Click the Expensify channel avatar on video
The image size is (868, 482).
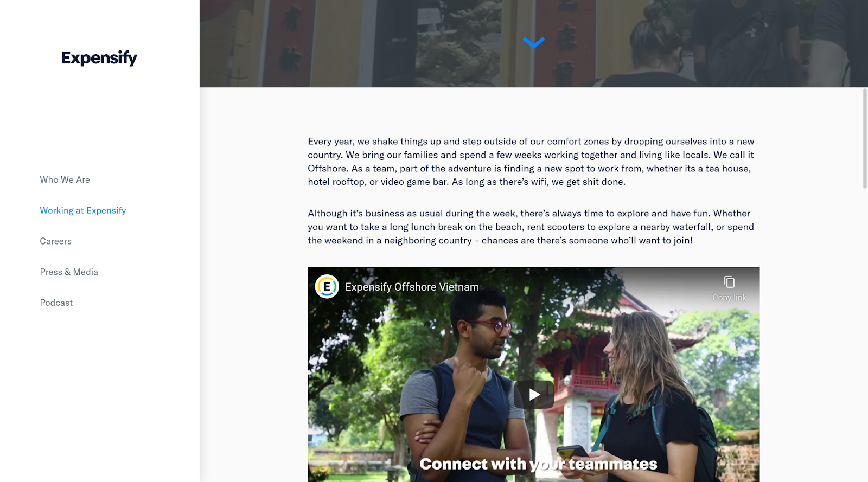[327, 287]
